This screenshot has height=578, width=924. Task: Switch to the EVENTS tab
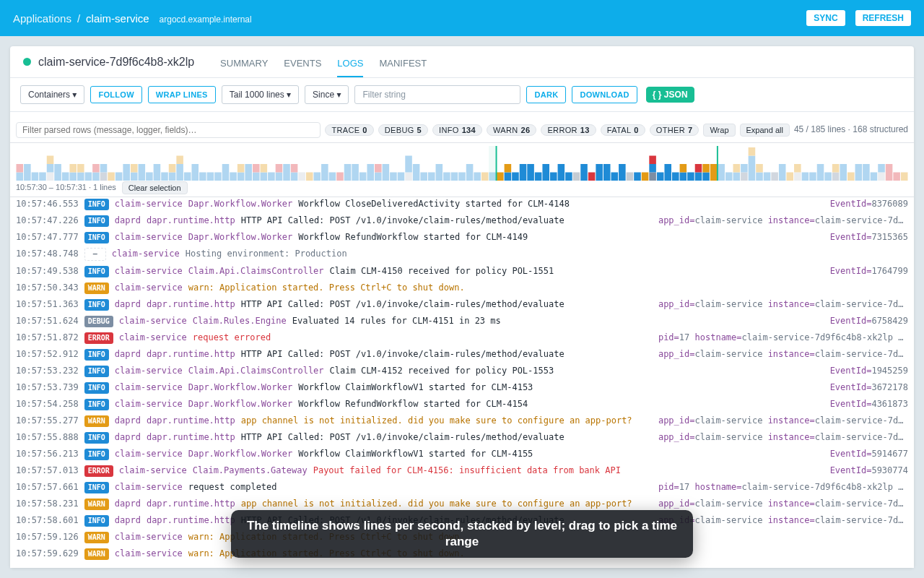(302, 64)
